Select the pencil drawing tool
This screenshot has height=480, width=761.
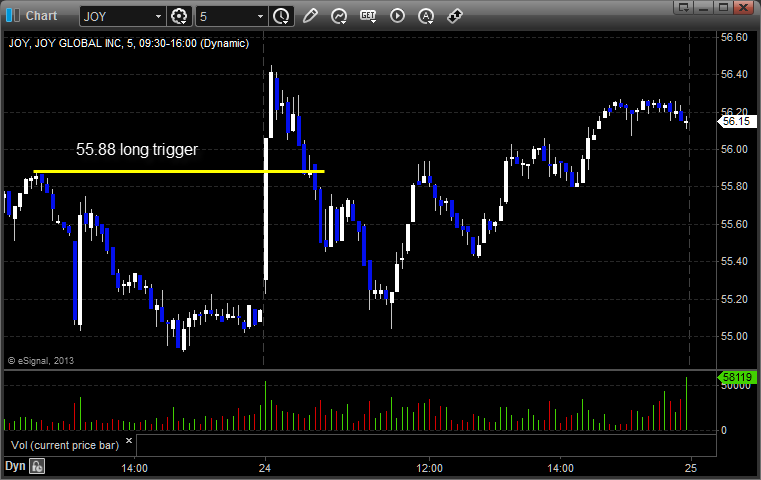tap(310, 16)
